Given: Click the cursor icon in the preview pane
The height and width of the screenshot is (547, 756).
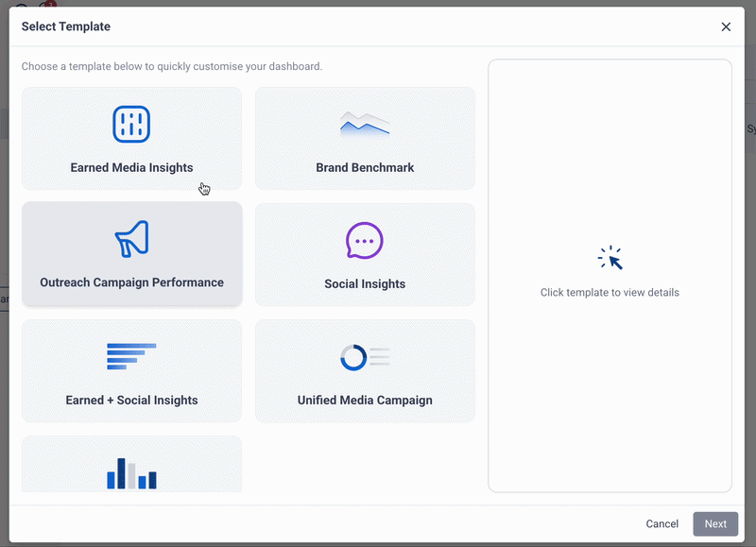Looking at the screenshot, I should 610,258.
